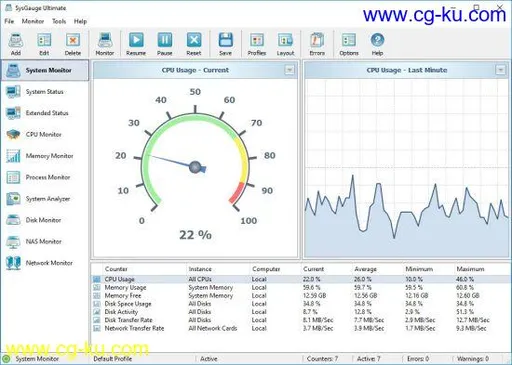Click Errors: 0 in the status bar
This screenshot has width=512, height=365.
tap(418, 359)
